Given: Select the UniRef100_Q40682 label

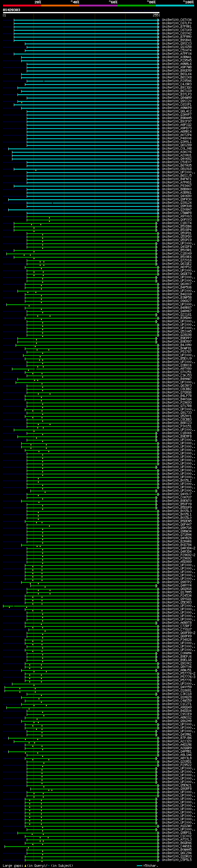Looking at the screenshot, I should 176,159.
